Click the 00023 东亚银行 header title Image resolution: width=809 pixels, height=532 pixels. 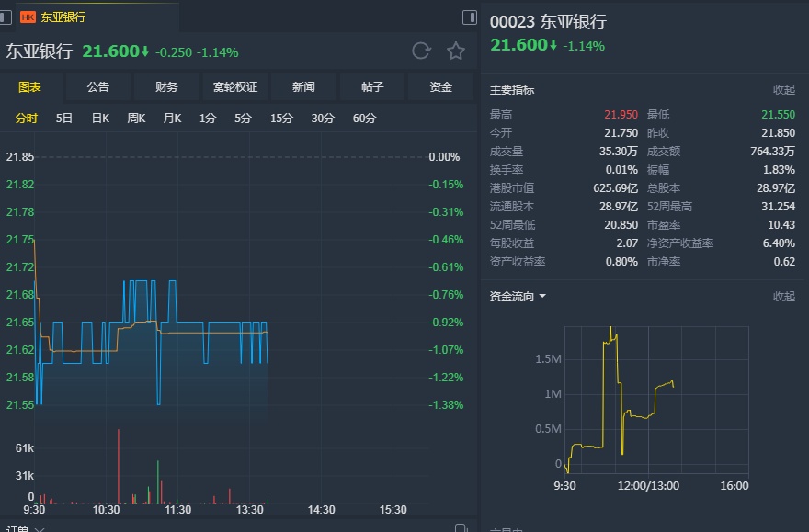coord(548,22)
